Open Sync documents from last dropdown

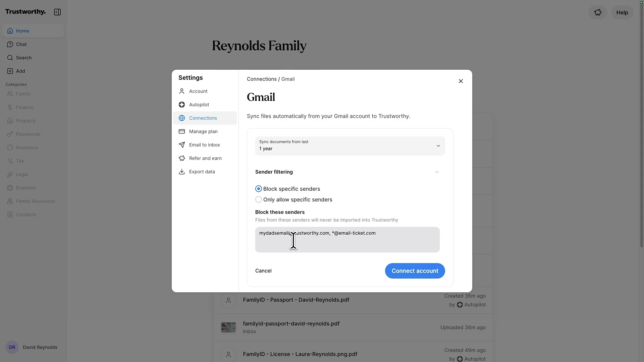click(350, 146)
